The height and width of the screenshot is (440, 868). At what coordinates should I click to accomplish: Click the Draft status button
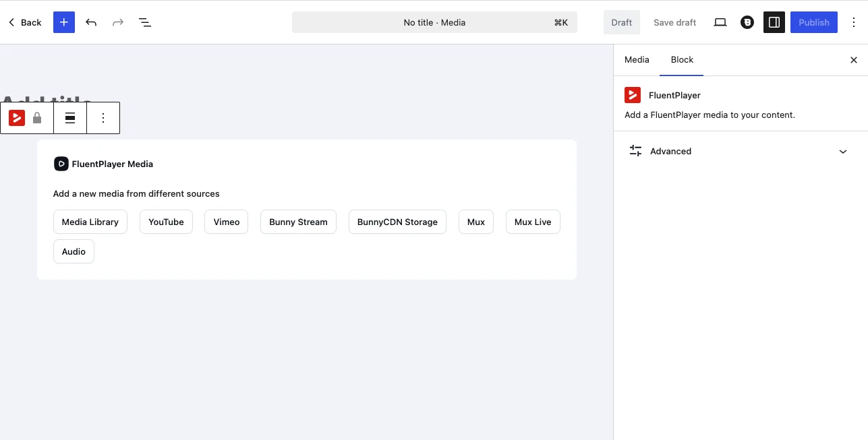(622, 22)
